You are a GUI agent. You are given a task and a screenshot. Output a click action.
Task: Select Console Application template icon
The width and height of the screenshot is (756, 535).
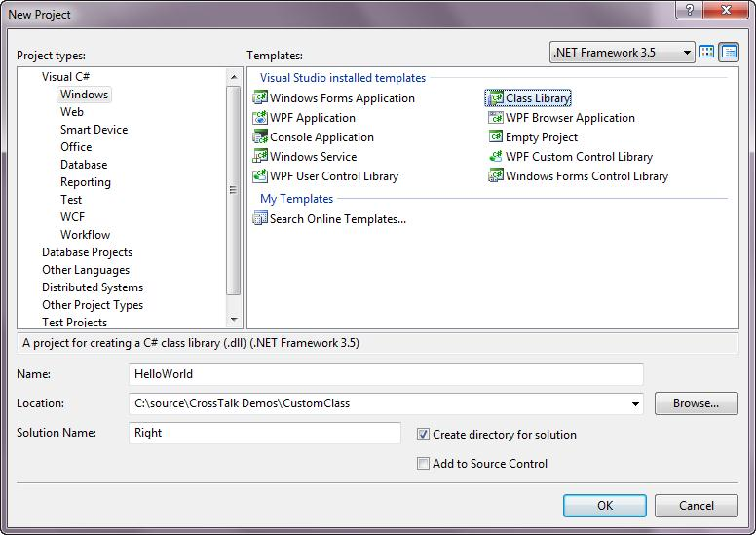[x=260, y=136]
